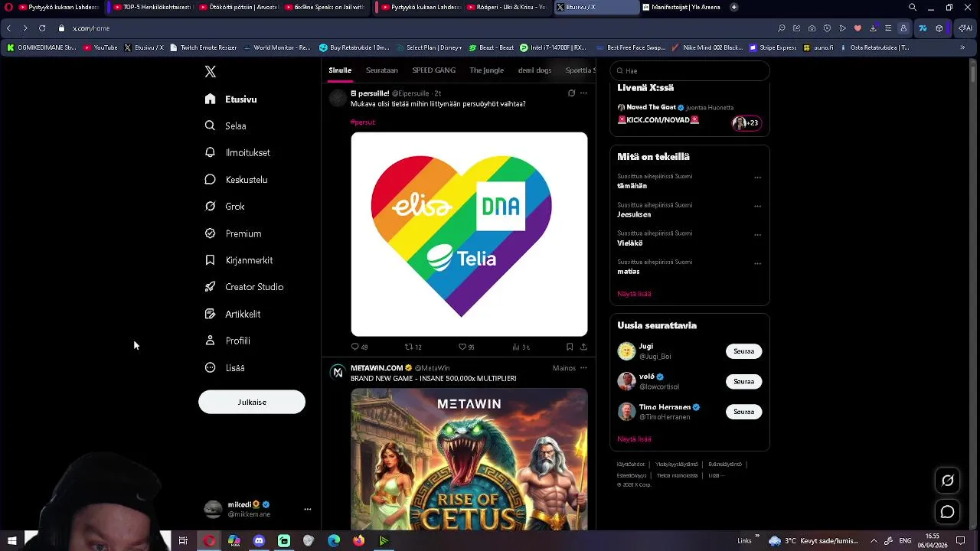Image resolution: width=980 pixels, height=551 pixels.
Task: Click the Windows Start button
Action: (x=11, y=541)
